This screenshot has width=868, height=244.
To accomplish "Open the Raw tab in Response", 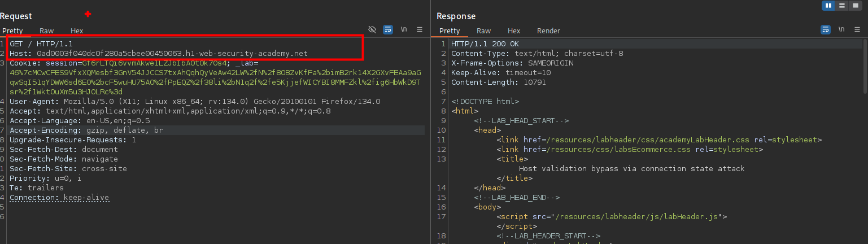I will tap(483, 31).
